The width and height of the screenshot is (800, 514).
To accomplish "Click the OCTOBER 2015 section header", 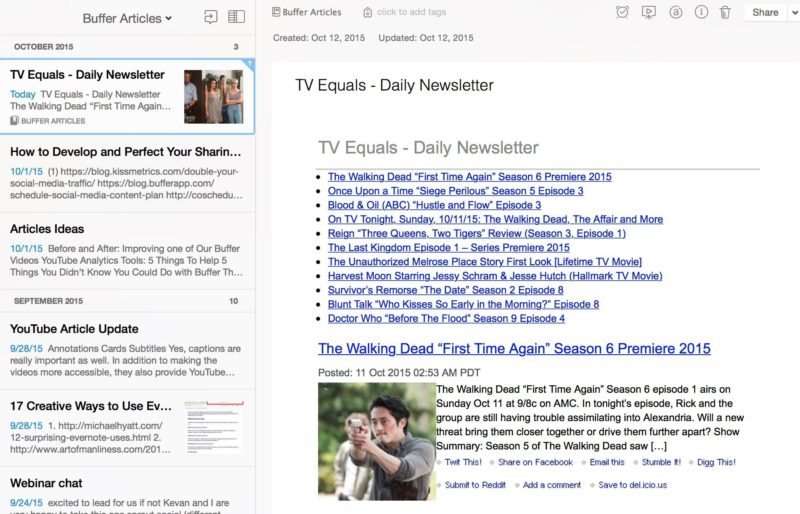I will (x=128, y=46).
